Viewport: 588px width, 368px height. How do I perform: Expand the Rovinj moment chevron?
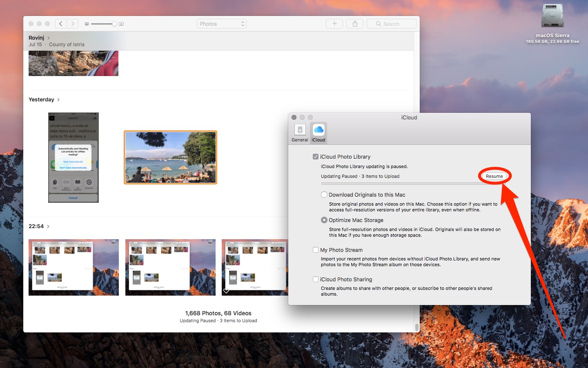[x=49, y=38]
